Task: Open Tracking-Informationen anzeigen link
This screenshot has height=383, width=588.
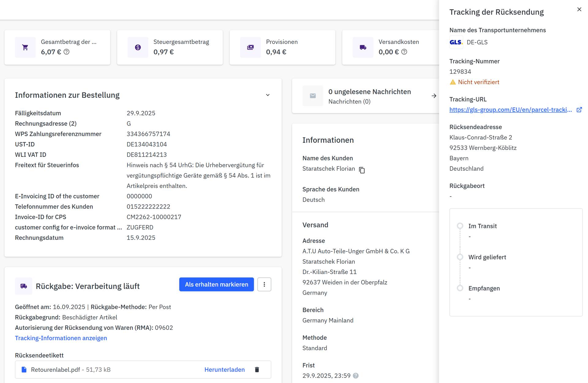Action: coord(61,338)
